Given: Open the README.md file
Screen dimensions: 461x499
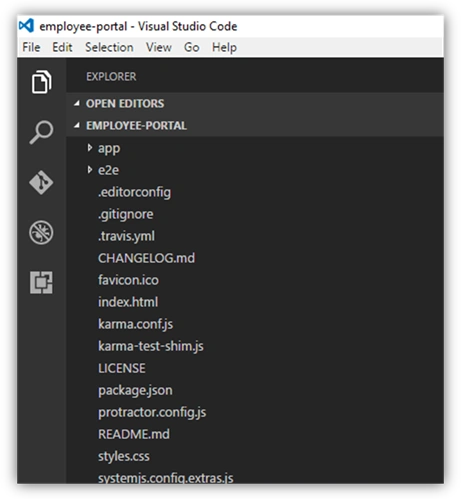Looking at the screenshot, I should point(134,434).
